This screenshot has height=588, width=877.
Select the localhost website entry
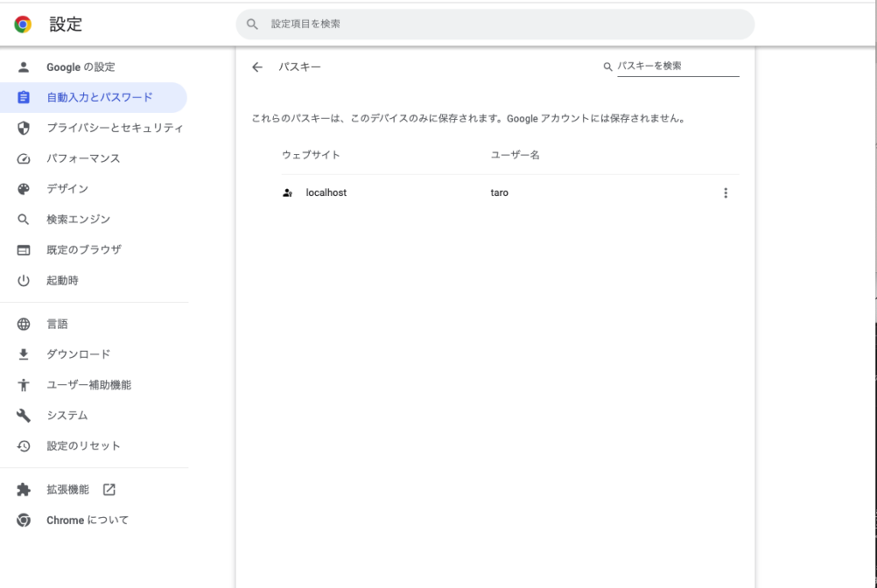[326, 193]
